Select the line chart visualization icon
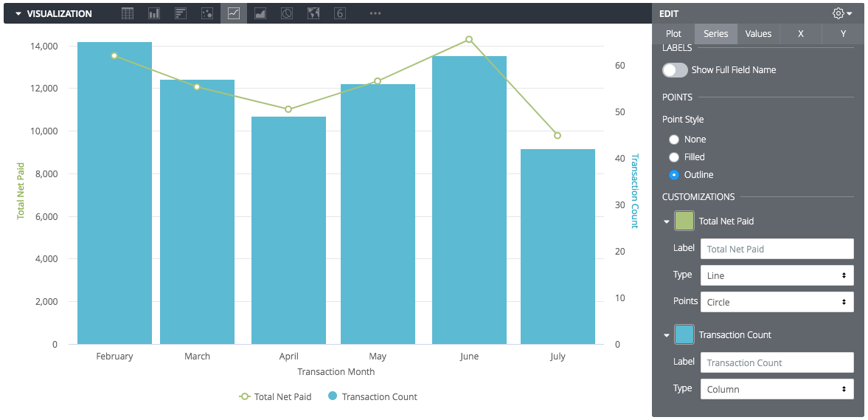The image size is (868, 420). pyautogui.click(x=234, y=13)
